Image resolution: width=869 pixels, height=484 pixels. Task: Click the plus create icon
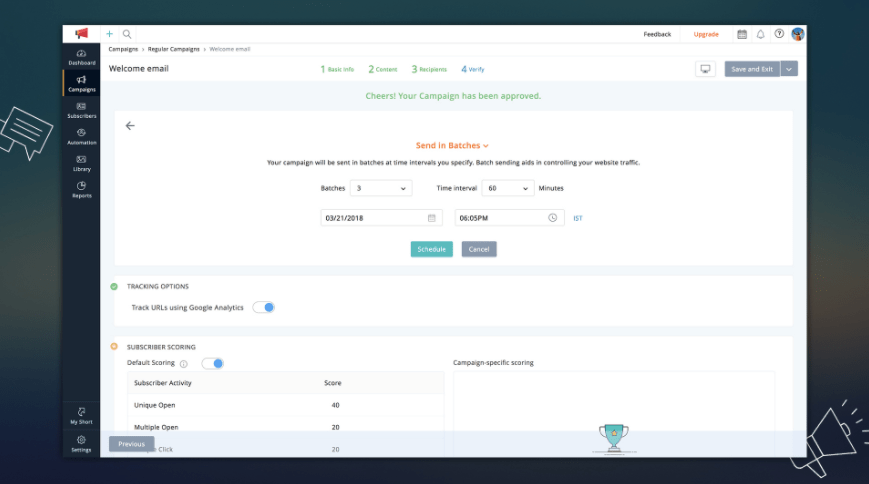pos(109,34)
